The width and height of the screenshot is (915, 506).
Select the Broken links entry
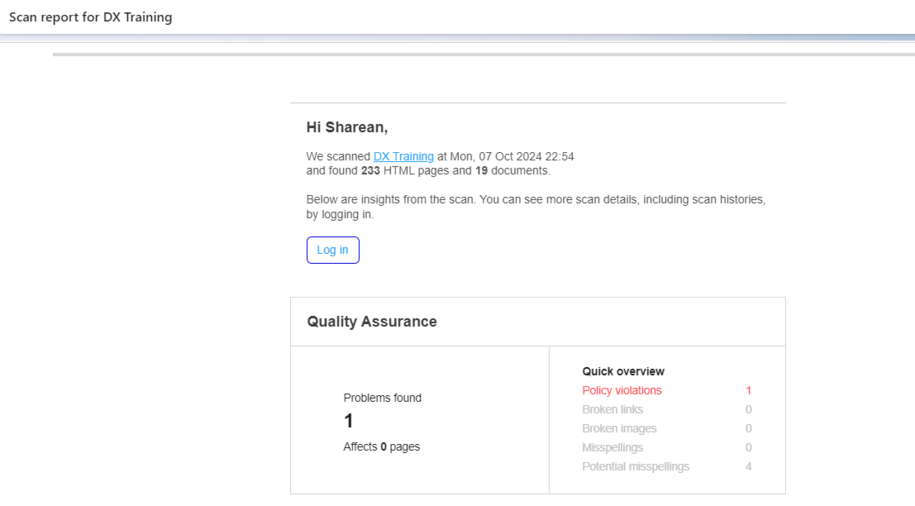(x=612, y=410)
